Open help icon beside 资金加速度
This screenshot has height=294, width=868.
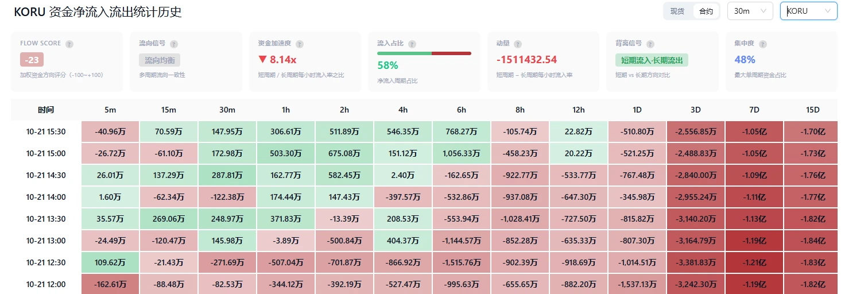tap(300, 44)
